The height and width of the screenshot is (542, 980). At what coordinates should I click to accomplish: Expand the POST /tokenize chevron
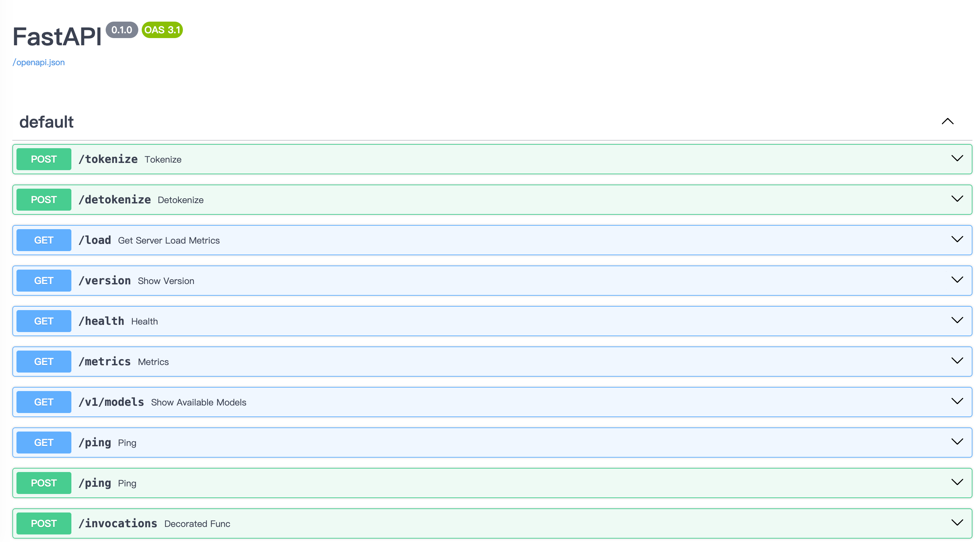(x=957, y=158)
